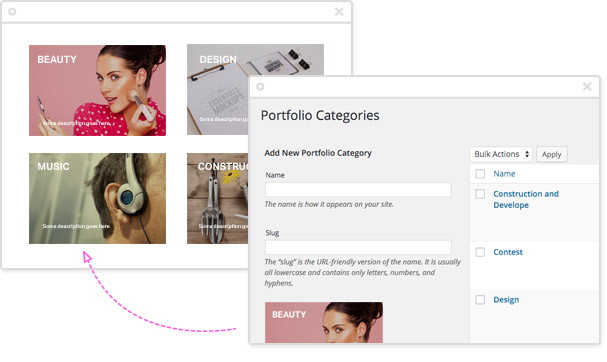
Task: Click the circle icon in back window titlebar
Action: (12, 12)
